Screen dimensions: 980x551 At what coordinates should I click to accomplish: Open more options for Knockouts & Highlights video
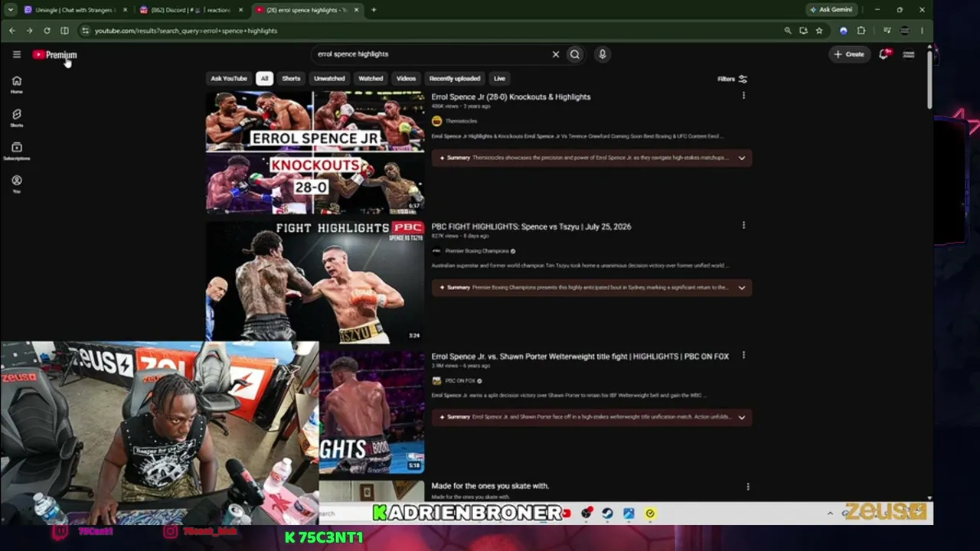743,96
